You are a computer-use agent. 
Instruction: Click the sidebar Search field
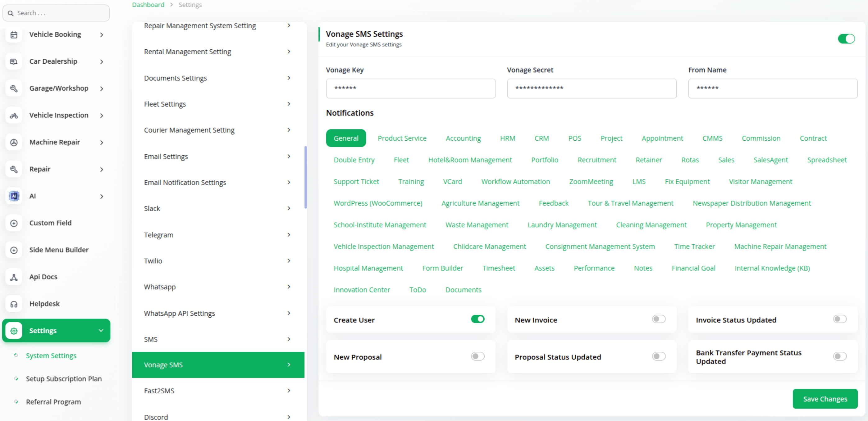[56, 13]
